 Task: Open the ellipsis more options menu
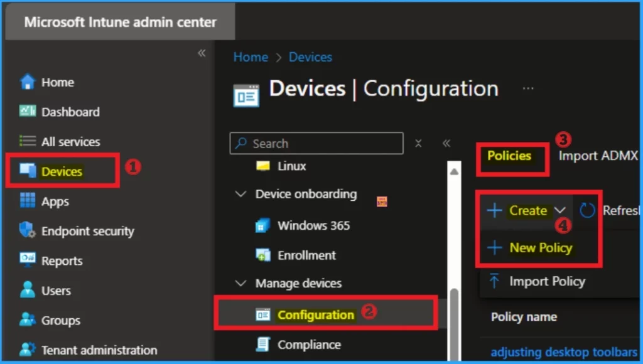click(528, 88)
